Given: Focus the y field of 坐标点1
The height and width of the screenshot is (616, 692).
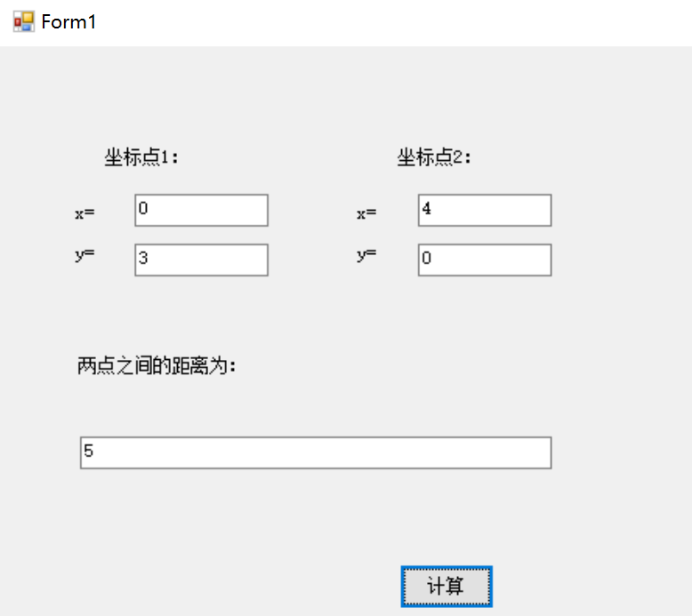Looking at the screenshot, I should pos(201,260).
